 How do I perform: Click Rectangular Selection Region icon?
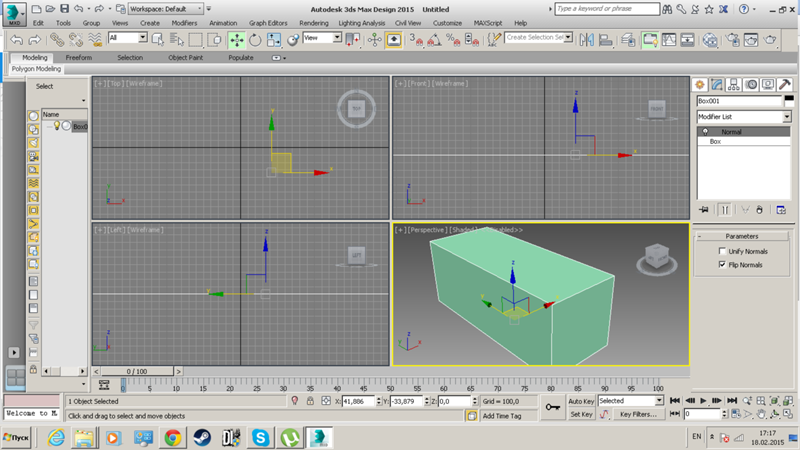pyautogui.click(x=195, y=40)
